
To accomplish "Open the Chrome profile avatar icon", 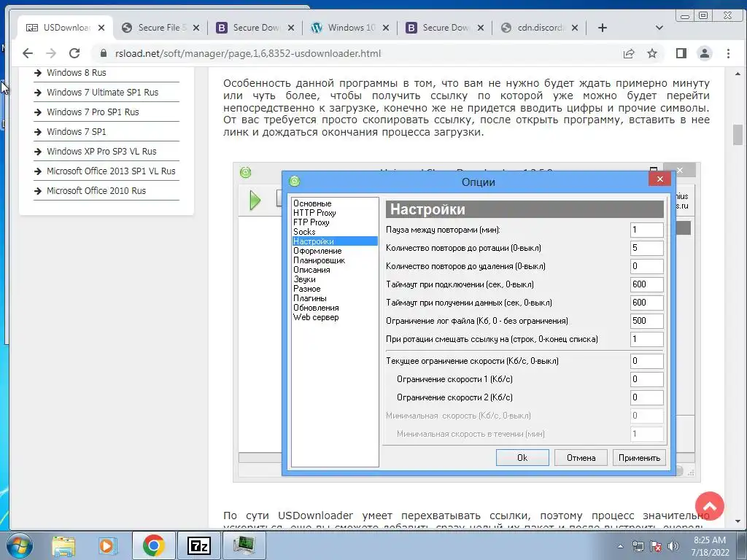I will pyautogui.click(x=705, y=53).
